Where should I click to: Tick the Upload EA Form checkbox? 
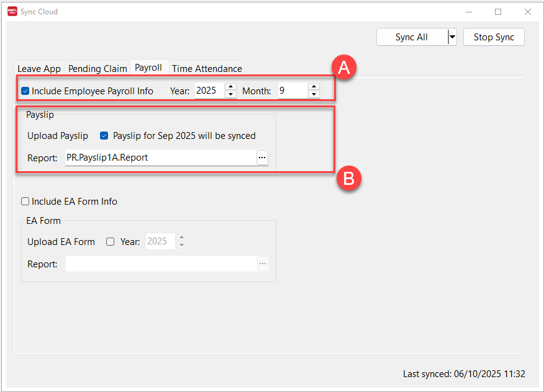[x=111, y=241]
